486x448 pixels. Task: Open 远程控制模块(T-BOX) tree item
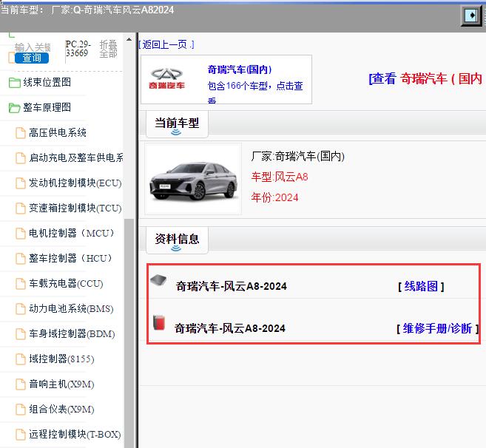pyautogui.click(x=75, y=434)
